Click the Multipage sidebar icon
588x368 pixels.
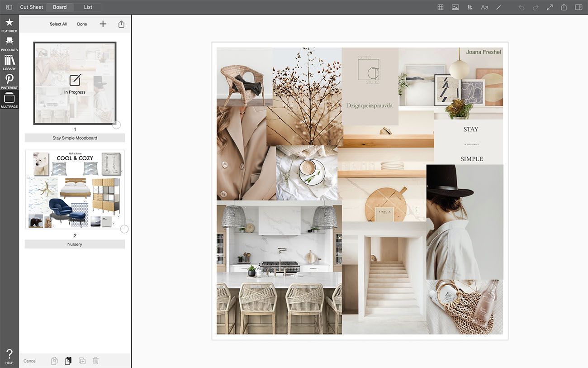(x=9, y=100)
